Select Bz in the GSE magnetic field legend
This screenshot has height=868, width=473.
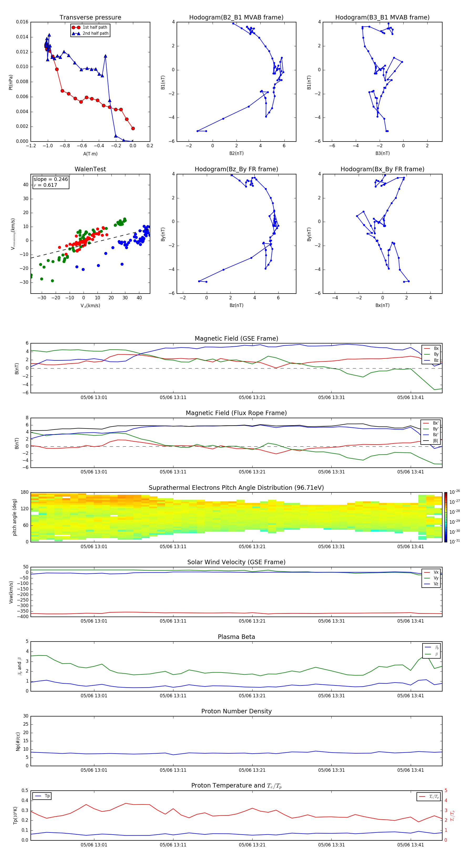tap(431, 360)
